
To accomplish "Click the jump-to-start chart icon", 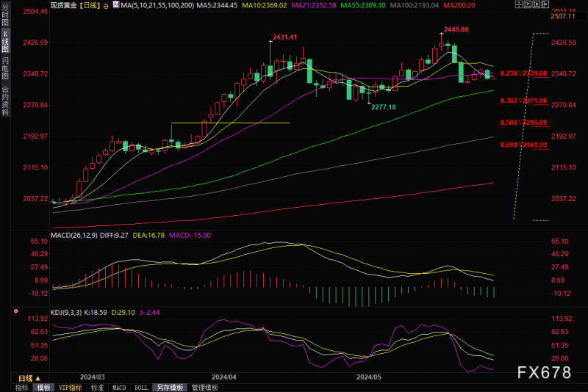I will point(528,4).
